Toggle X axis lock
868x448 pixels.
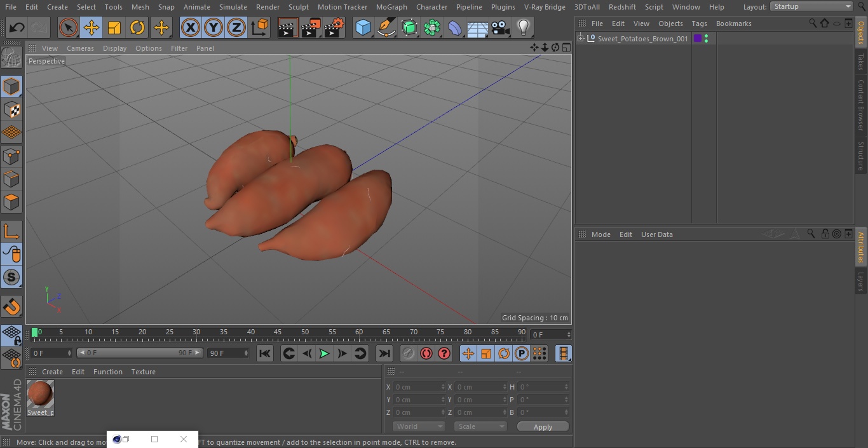(x=191, y=27)
